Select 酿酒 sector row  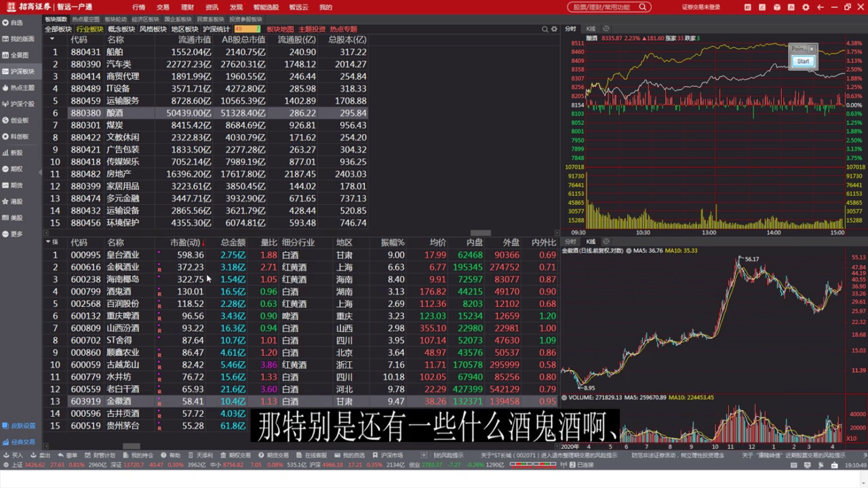click(x=206, y=113)
